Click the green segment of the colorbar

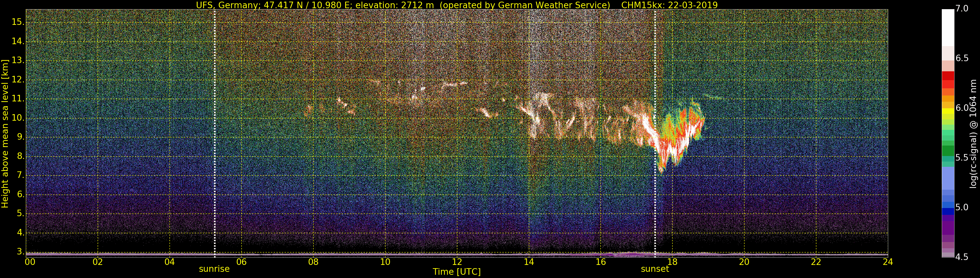[x=948, y=151]
